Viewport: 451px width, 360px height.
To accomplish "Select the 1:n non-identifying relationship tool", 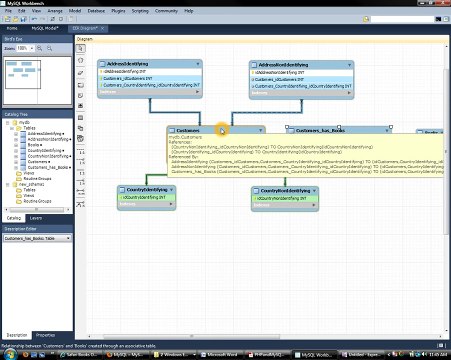I will 81,162.
